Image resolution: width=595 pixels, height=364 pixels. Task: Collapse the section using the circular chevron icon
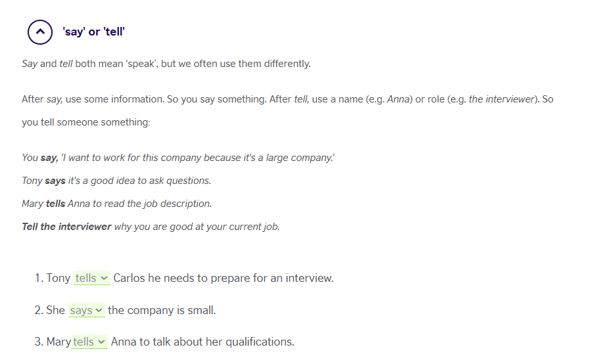click(x=40, y=32)
